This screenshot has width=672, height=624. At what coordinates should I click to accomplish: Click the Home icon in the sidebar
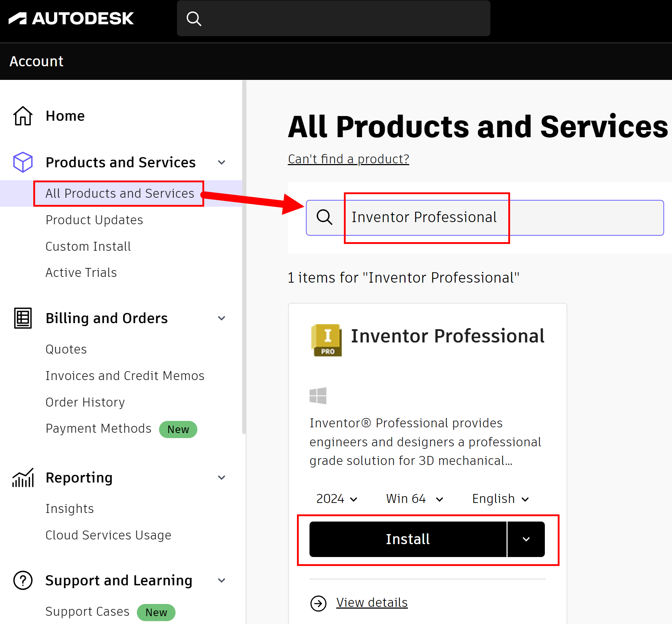click(23, 115)
